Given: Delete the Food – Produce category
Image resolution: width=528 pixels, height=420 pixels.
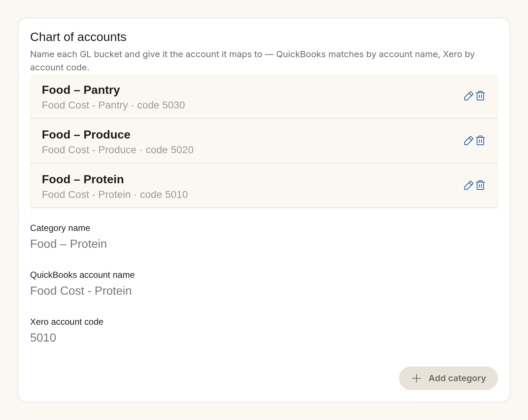Looking at the screenshot, I should point(480,141).
